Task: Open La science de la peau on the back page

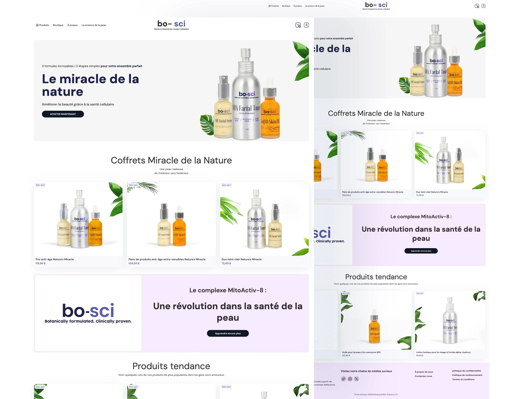Action: click(315, 6)
